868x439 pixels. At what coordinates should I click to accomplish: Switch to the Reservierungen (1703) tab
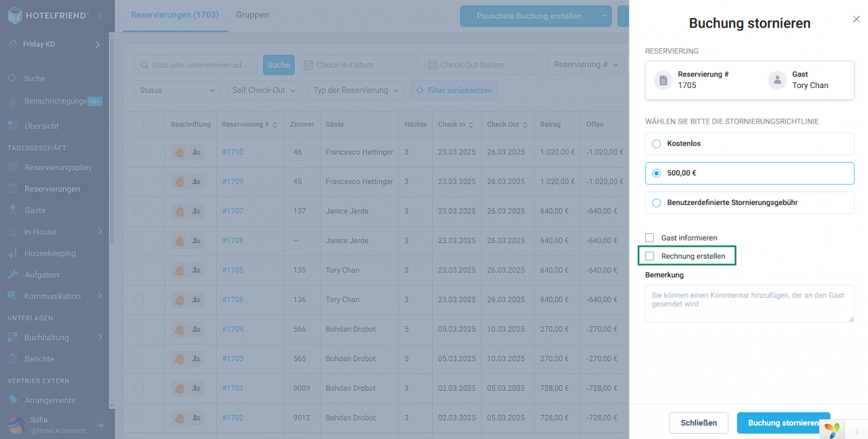(175, 15)
